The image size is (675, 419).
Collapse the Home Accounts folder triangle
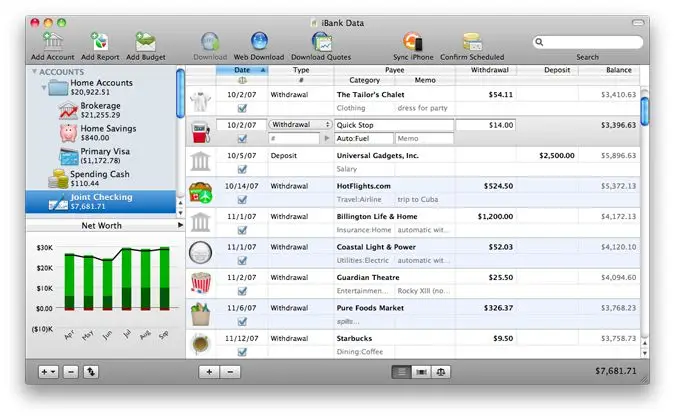click(x=44, y=88)
